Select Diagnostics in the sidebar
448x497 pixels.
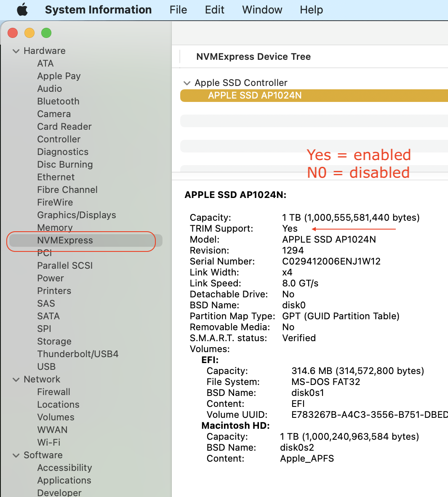(63, 152)
